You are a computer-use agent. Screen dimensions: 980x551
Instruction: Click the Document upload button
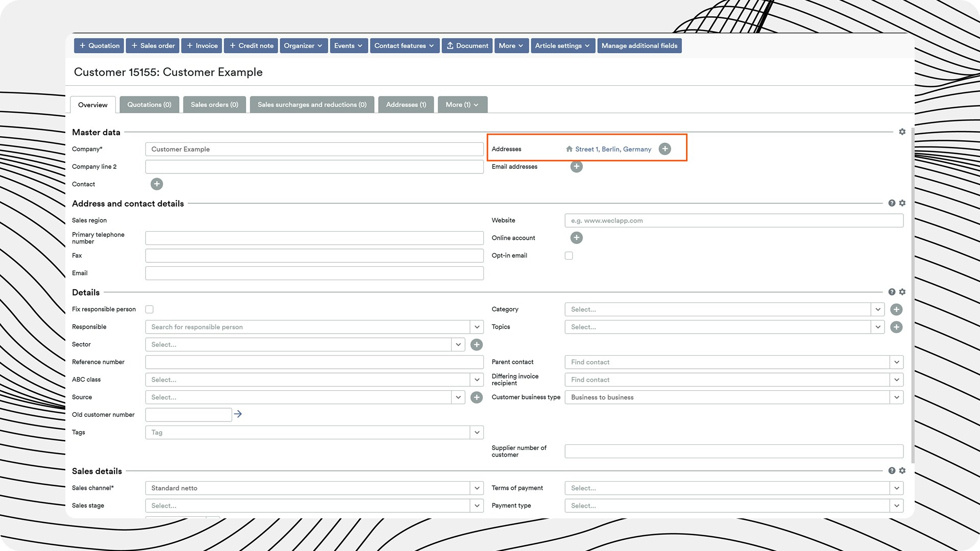coord(467,46)
